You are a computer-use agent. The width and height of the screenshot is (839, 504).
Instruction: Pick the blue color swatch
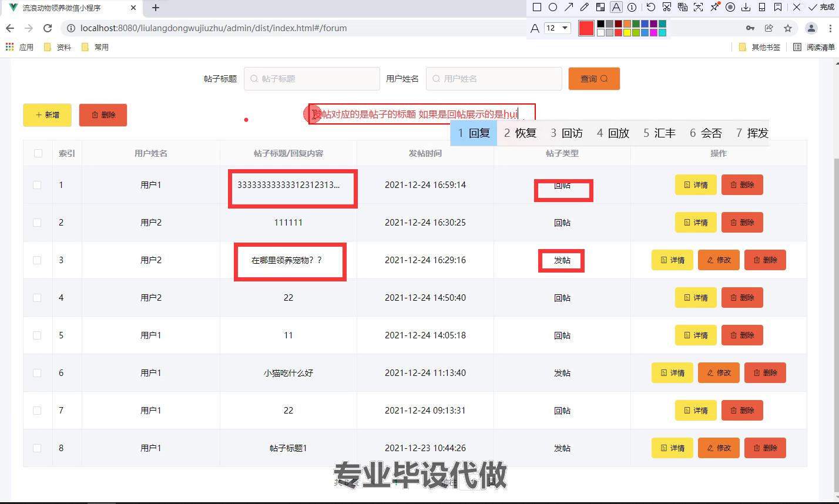tap(645, 23)
